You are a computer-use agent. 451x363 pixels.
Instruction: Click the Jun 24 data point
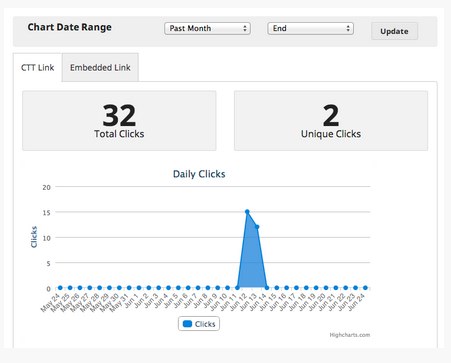tap(365, 288)
